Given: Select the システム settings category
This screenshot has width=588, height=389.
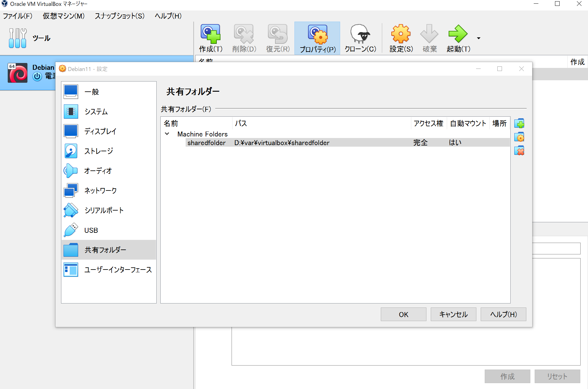Looking at the screenshot, I should [x=109, y=111].
